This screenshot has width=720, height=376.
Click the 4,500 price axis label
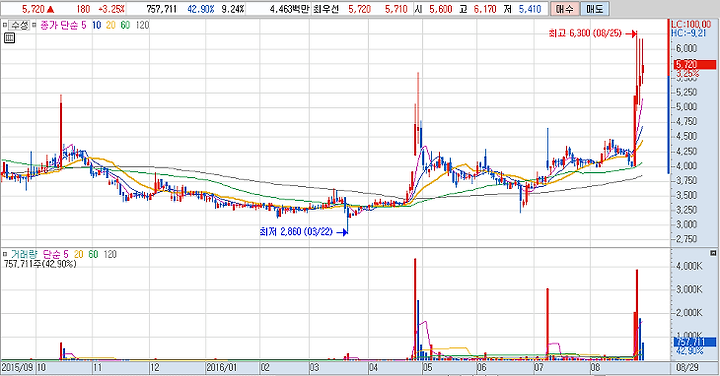coord(686,136)
